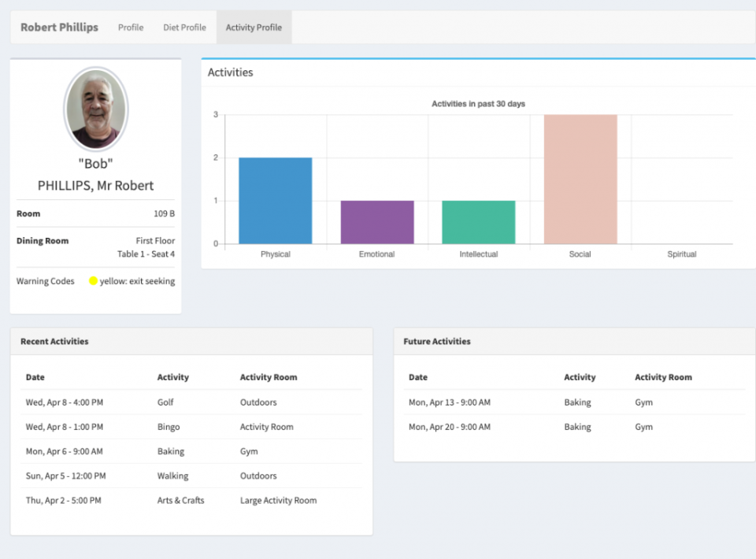The width and height of the screenshot is (756, 559).
Task: Open the Walking activity from Sunday Apr 5
Action: (171, 476)
